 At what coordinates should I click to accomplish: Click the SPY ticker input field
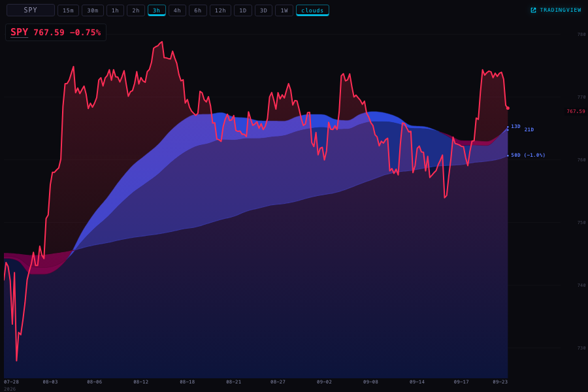coord(31,10)
